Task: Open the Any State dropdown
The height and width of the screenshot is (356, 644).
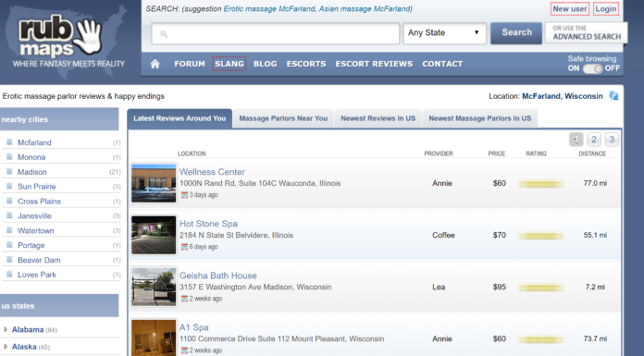Action: click(444, 33)
